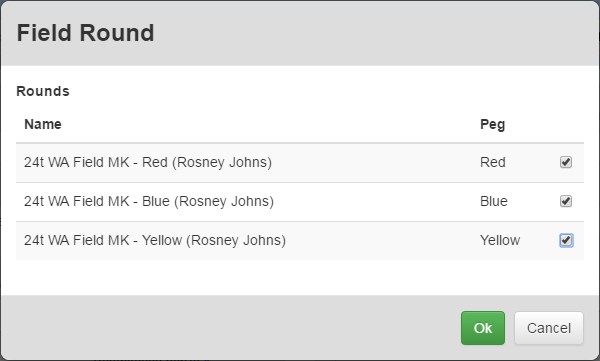
Task: Click the text "(Rosney Johns)" in Yellow row
Action: [x=236, y=241]
